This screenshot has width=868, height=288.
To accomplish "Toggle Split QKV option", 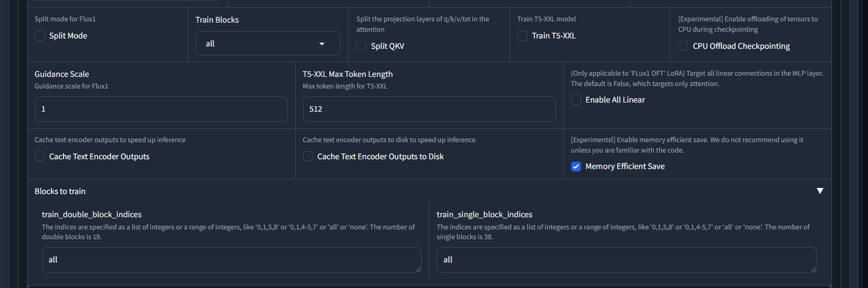I will click(x=361, y=46).
